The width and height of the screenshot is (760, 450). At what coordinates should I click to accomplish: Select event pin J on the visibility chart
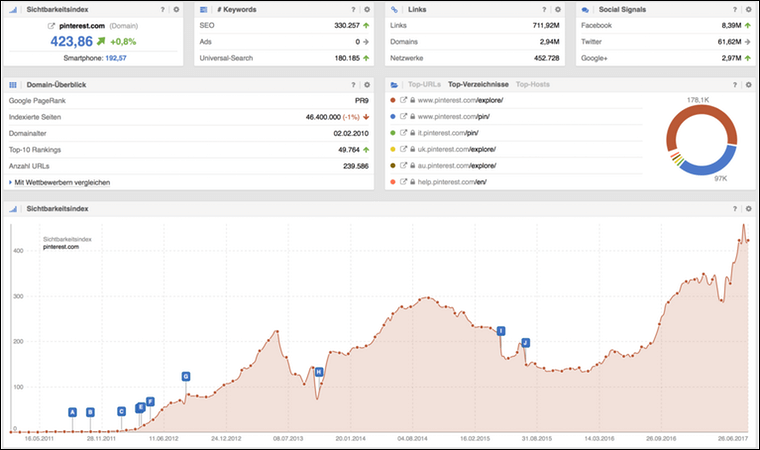click(525, 343)
